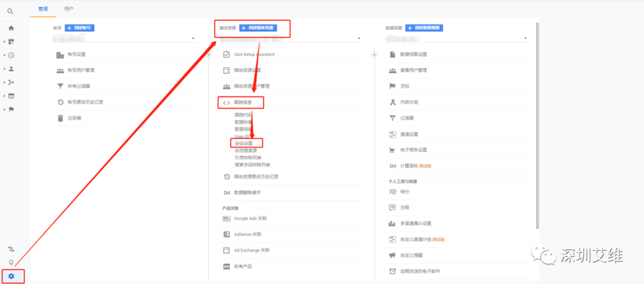
Task: Expand the Real-time section arrow in sidebar
Action: pos(5,55)
